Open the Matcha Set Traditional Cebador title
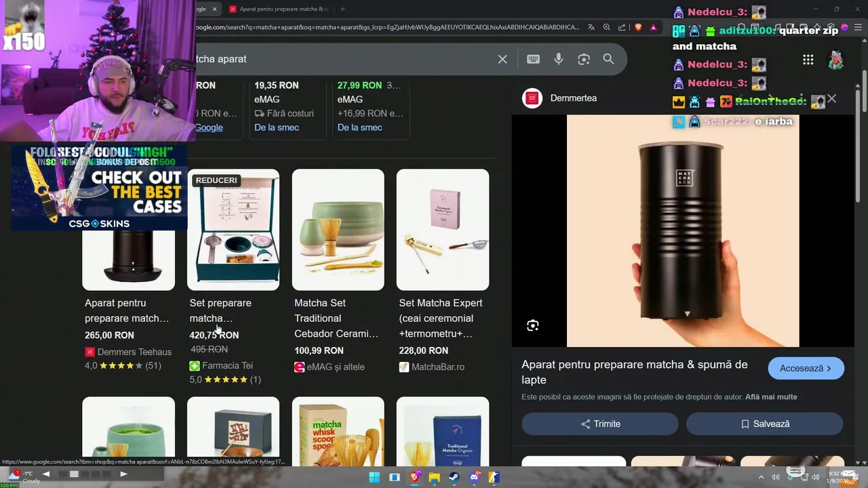 tap(336, 318)
